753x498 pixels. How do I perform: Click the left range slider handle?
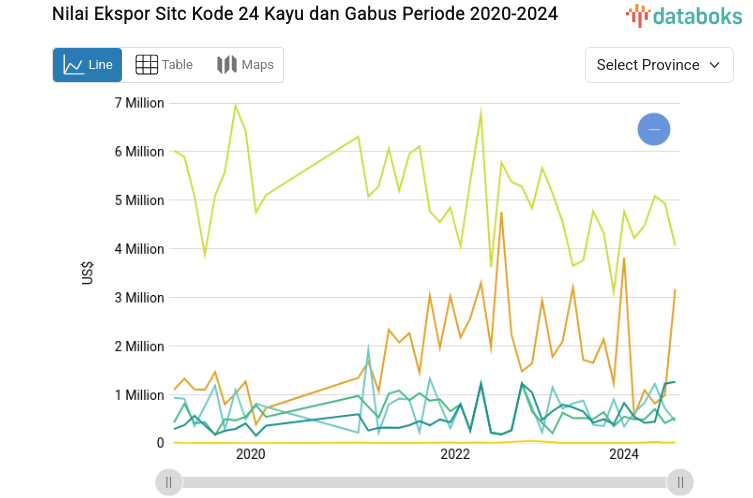[x=169, y=482]
